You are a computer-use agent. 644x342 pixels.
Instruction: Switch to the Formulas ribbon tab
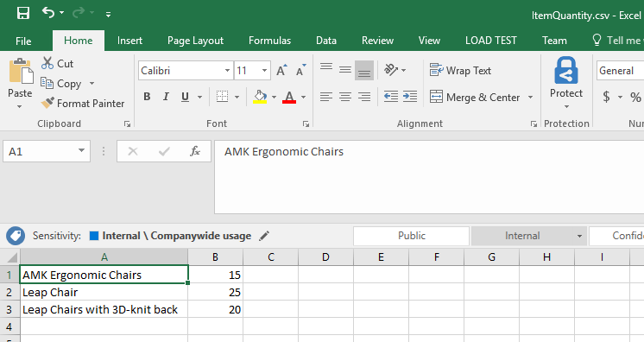pyautogui.click(x=269, y=41)
